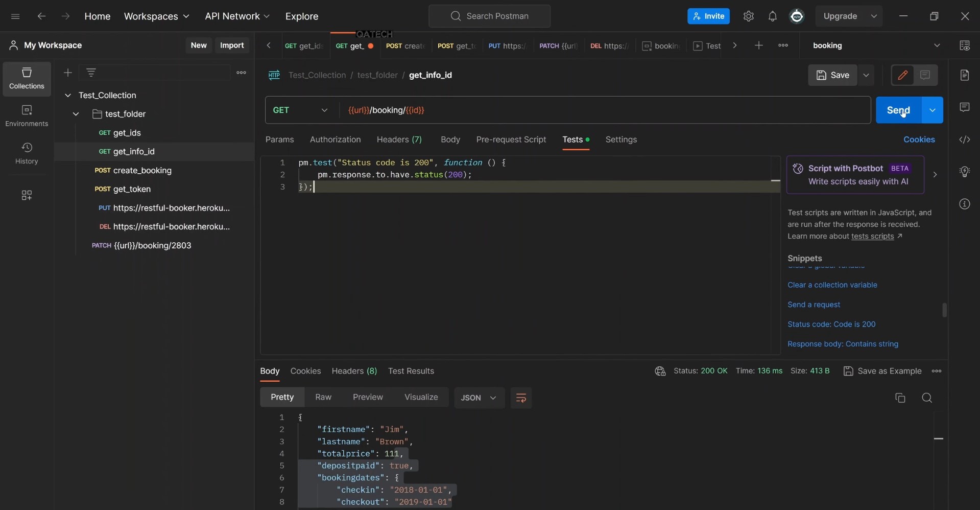
Task: Collapse the Test_Collection tree node
Action: pos(67,95)
